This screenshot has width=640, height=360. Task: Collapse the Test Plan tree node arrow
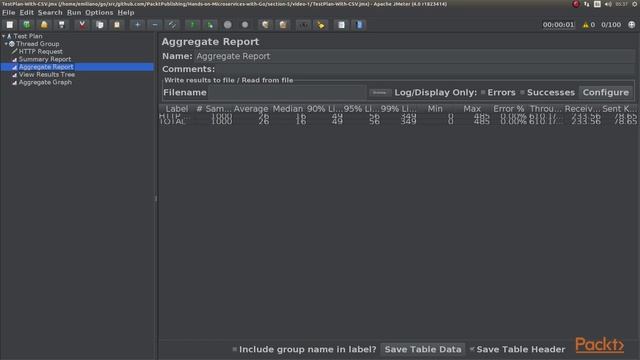(x=4, y=36)
